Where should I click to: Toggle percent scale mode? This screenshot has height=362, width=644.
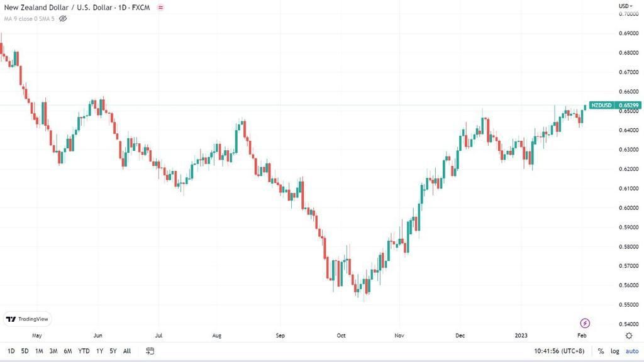point(601,351)
